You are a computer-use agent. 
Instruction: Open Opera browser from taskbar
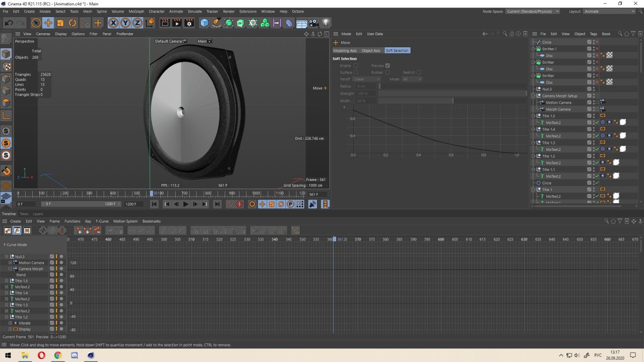tap(41, 355)
